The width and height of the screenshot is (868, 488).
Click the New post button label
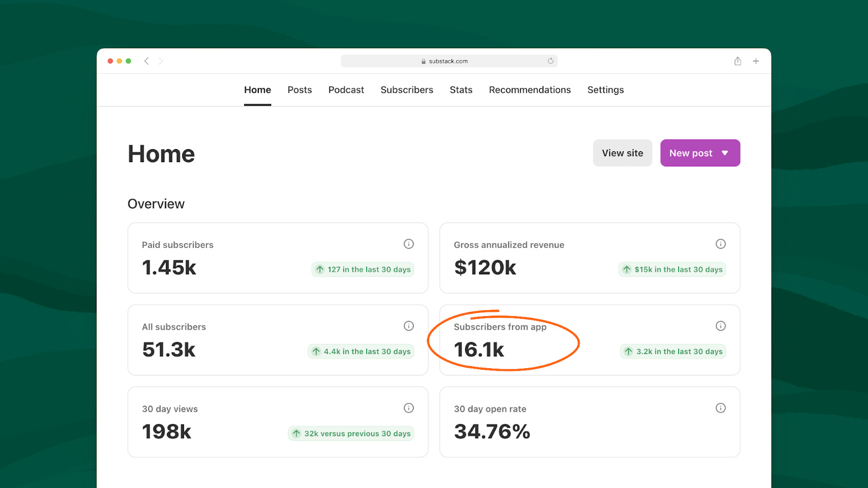pos(691,153)
